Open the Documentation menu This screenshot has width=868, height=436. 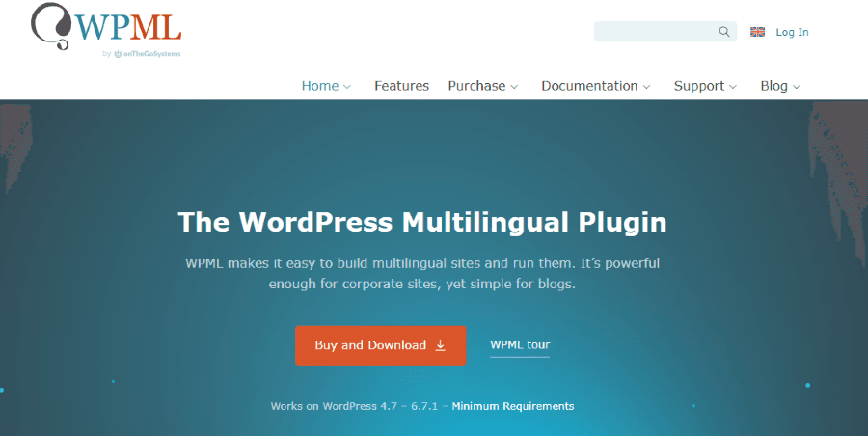coord(589,86)
